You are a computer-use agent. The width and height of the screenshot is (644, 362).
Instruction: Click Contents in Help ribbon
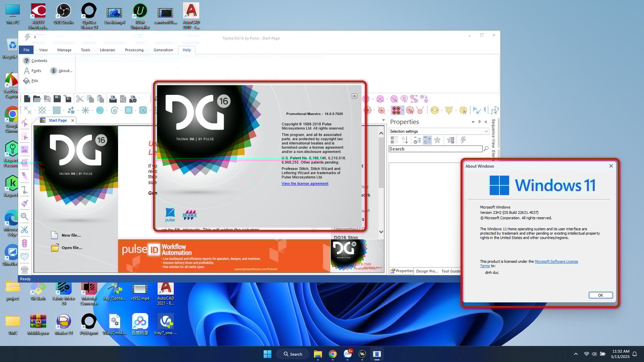point(35,61)
